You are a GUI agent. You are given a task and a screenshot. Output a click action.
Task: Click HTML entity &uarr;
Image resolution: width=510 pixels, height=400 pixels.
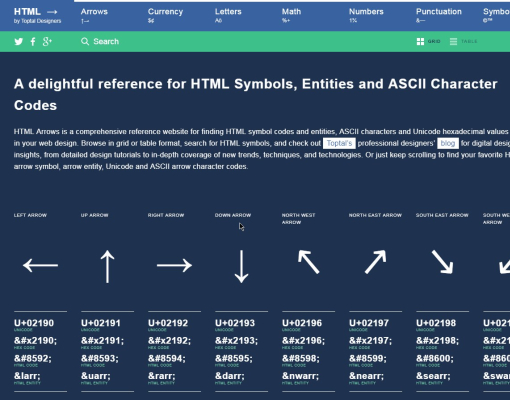(x=96, y=376)
